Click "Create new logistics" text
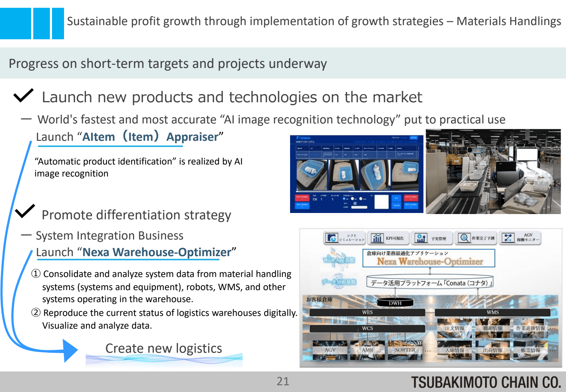 point(164,348)
